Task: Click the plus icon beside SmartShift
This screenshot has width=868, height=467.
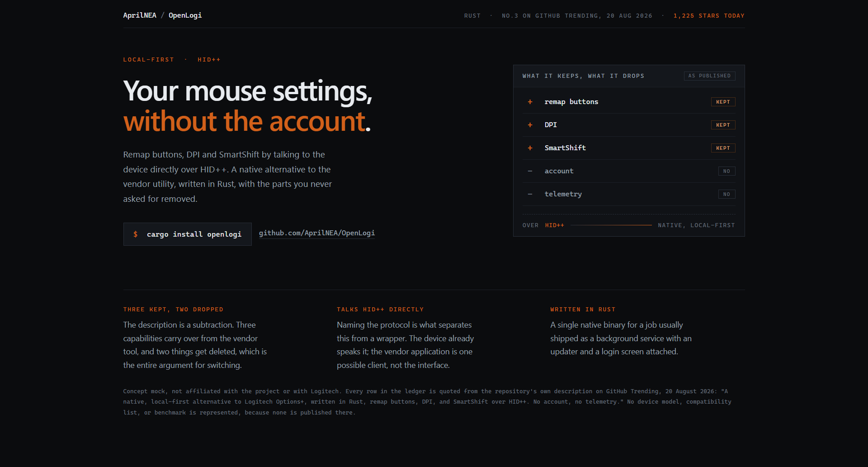Action: 530,148
